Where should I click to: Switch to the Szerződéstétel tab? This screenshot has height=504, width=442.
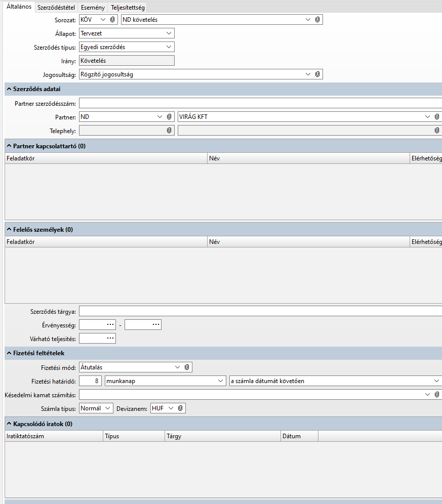(56, 8)
